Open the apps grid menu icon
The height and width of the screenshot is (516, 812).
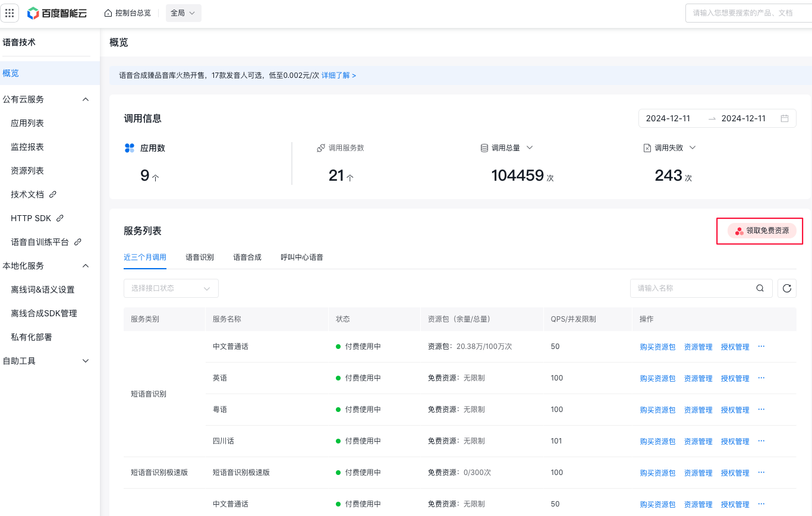(x=10, y=13)
